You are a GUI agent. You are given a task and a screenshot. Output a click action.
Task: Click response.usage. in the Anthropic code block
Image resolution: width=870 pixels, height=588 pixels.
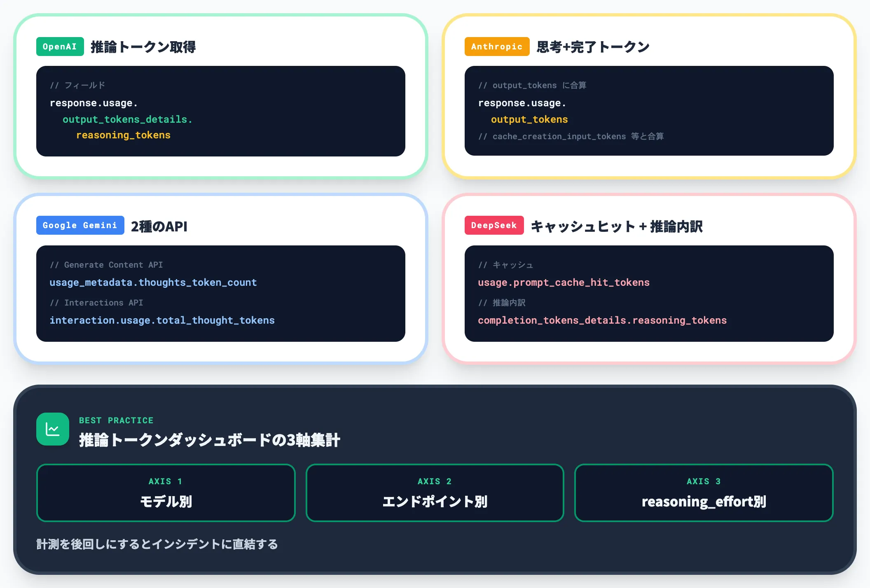(522, 103)
